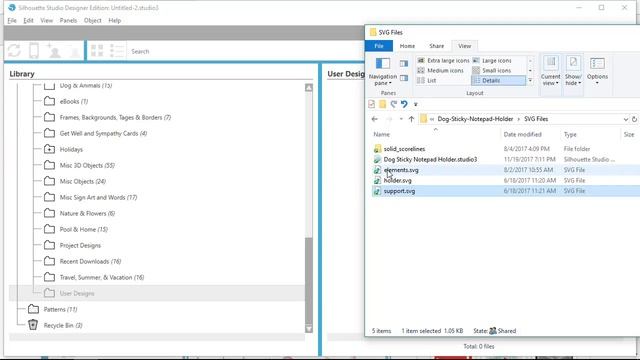Switch to Share tab in Explorer ribbon
640x360 pixels.
[436, 46]
